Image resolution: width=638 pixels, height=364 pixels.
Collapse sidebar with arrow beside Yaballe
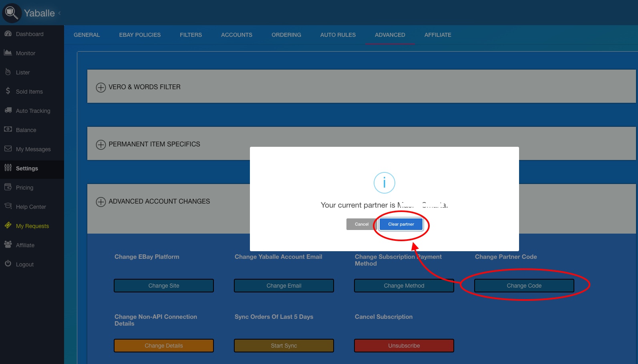(60, 13)
